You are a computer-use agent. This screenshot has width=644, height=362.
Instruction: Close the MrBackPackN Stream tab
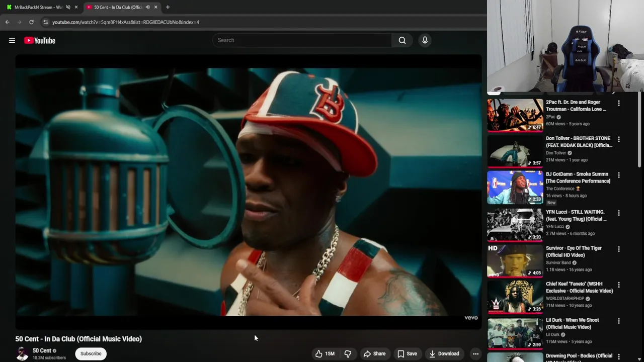click(x=76, y=7)
